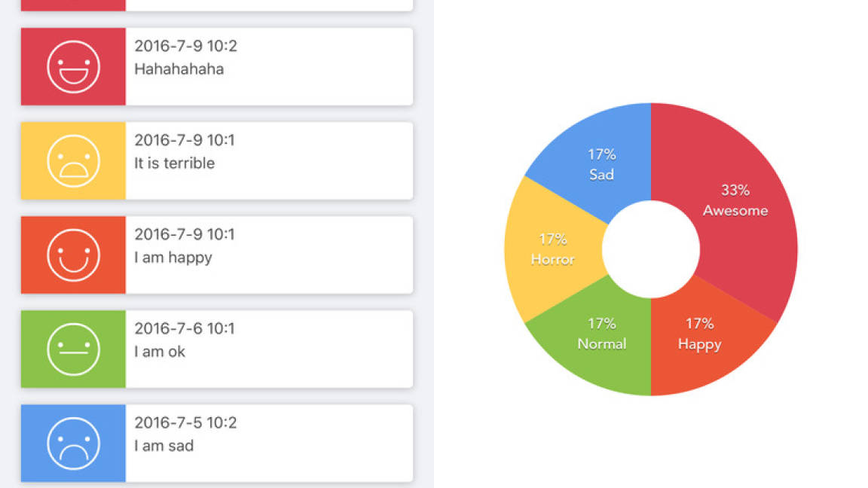868x488 pixels.
Task: Select the laughing emoji on the Hahahahaha entry
Action: pyautogui.click(x=72, y=66)
